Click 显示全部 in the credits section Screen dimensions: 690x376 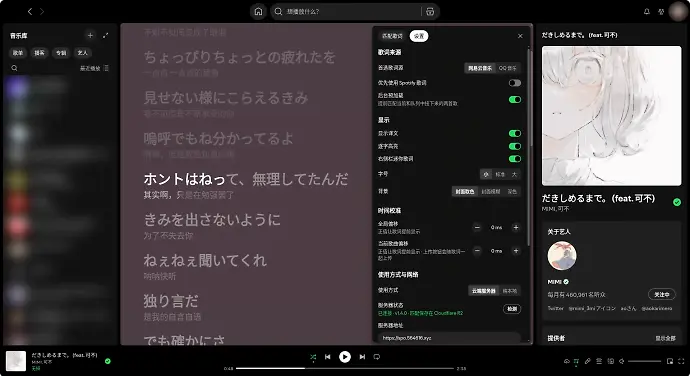click(665, 338)
